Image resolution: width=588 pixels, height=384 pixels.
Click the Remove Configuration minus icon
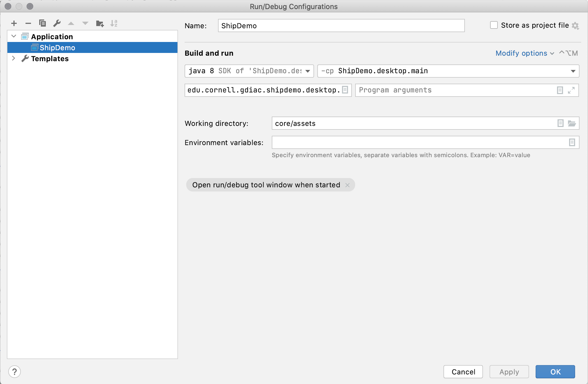[28, 23]
